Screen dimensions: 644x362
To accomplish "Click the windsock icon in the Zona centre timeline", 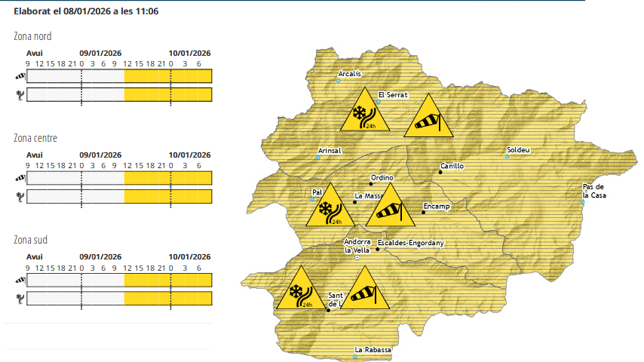I will click(19, 178).
